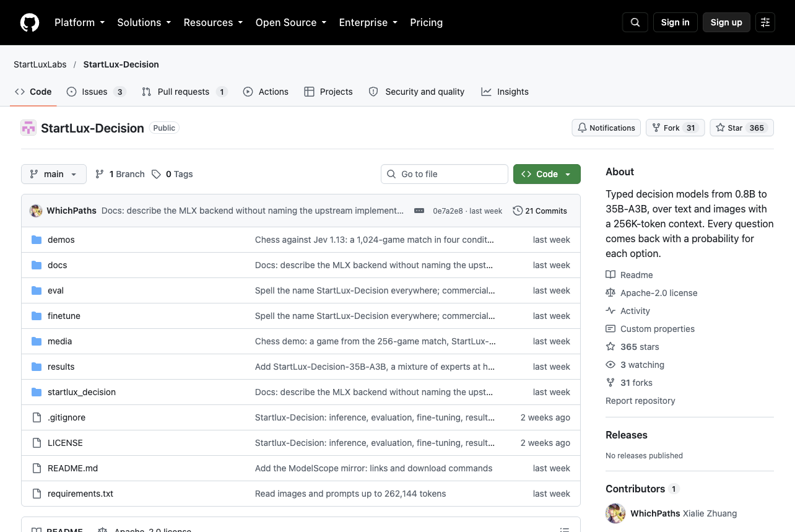The image size is (795, 532).
Task: Click the Sign up button
Action: click(x=726, y=22)
